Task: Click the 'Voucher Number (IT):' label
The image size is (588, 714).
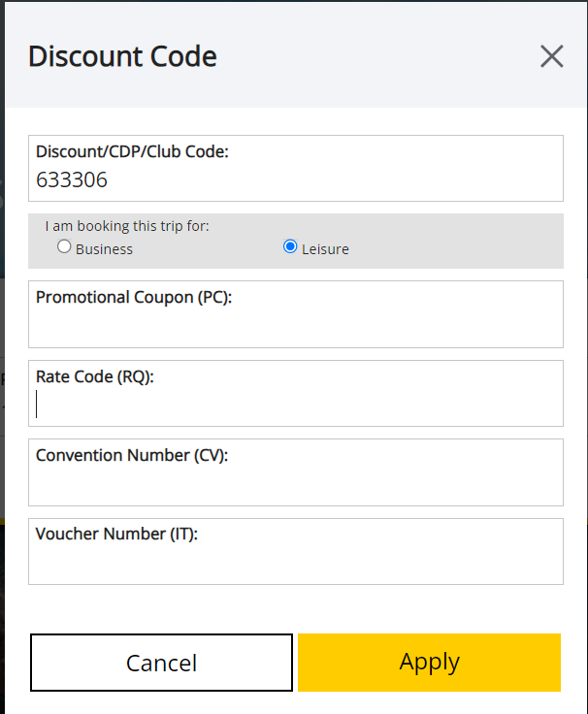Action: point(116,534)
